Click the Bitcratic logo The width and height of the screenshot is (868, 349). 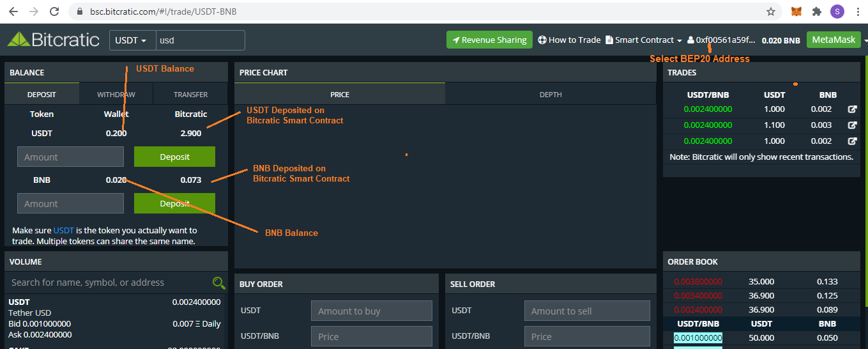point(54,40)
